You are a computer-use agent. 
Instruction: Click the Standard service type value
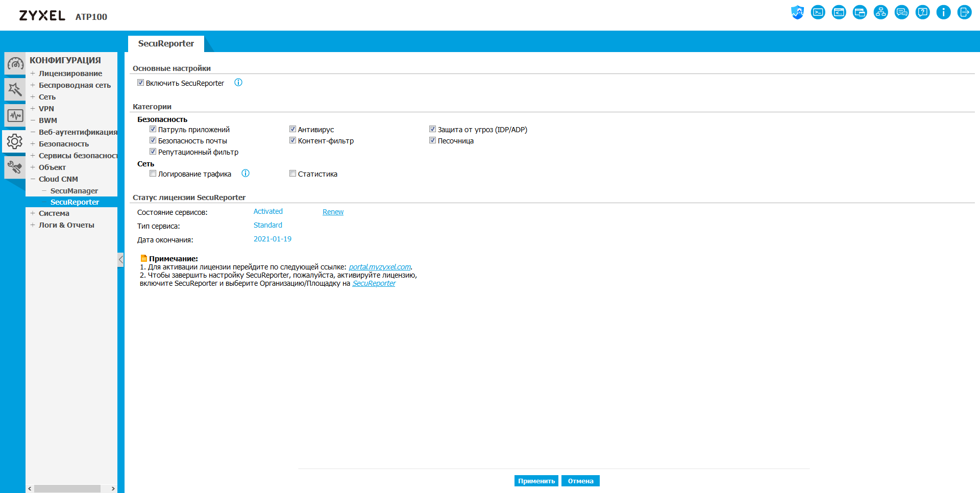pyautogui.click(x=268, y=225)
